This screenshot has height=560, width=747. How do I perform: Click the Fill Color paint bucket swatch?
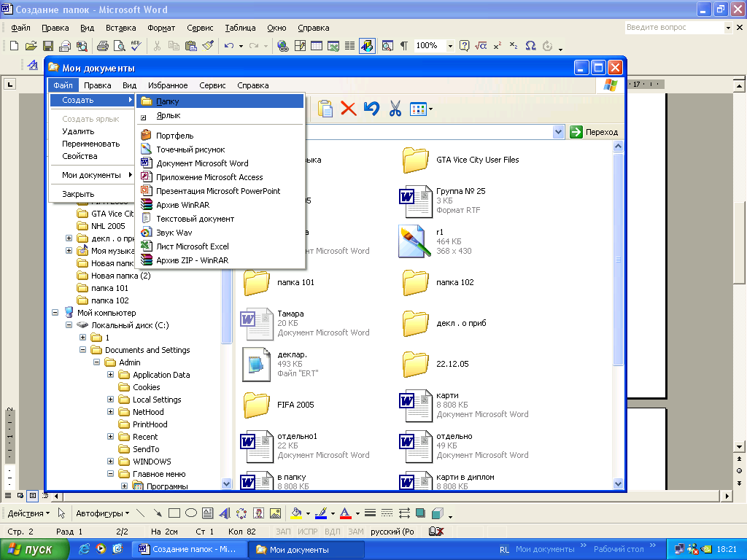296,513
